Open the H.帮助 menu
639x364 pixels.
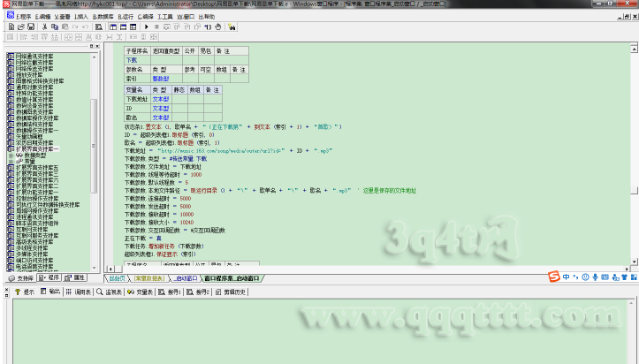(x=207, y=17)
